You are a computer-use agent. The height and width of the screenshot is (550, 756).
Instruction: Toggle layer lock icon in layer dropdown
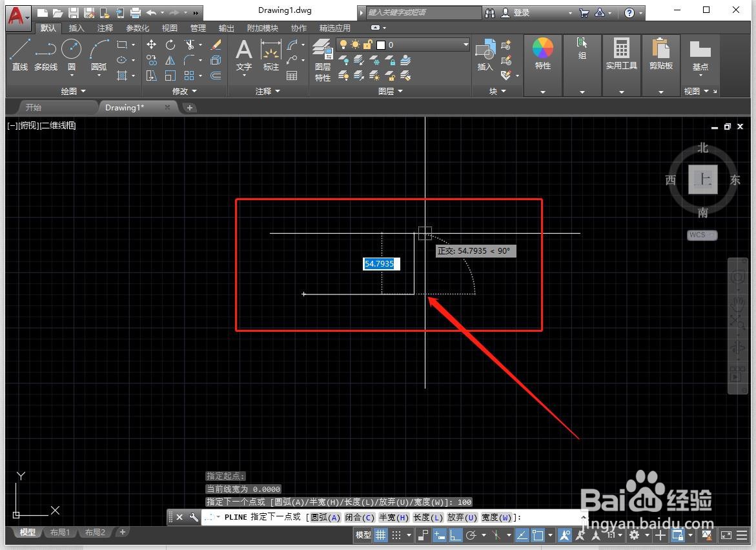click(367, 45)
